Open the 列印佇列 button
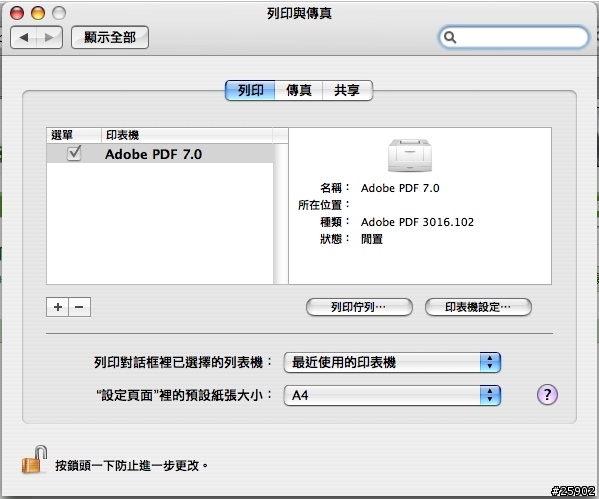 click(359, 307)
